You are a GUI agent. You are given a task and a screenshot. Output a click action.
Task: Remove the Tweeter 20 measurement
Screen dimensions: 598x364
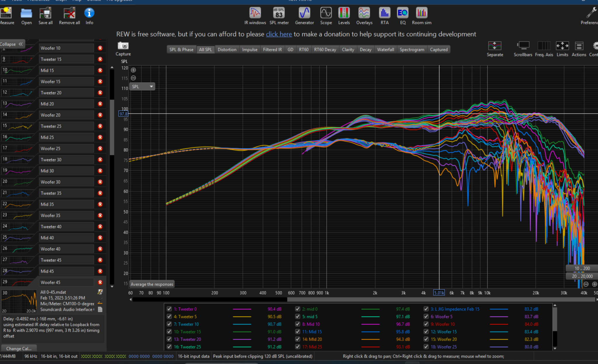[x=100, y=93]
